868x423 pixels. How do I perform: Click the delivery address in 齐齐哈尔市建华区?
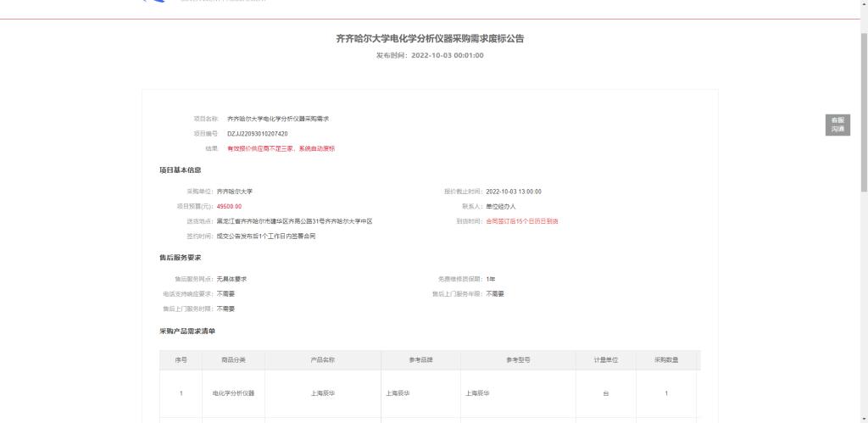(294, 221)
